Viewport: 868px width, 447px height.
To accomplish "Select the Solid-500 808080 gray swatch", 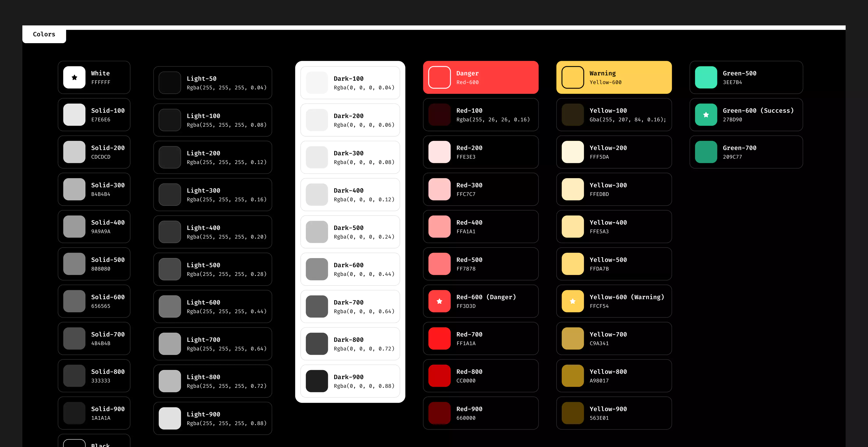I will pyautogui.click(x=75, y=264).
